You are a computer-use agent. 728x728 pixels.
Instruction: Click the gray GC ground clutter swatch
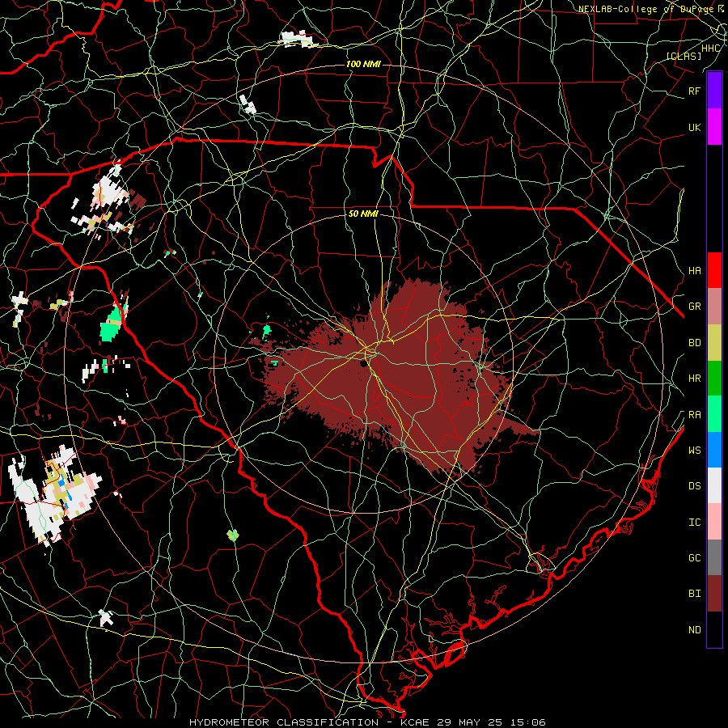(x=714, y=557)
